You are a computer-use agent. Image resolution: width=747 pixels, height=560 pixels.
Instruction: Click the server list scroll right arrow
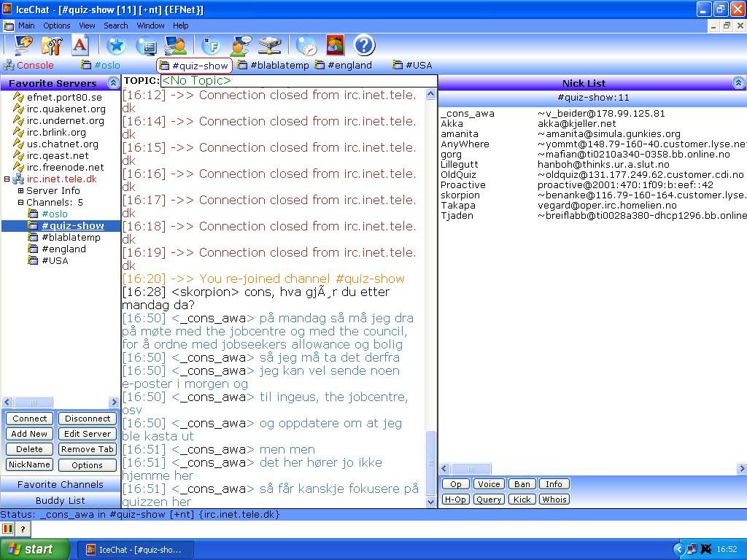[114, 402]
